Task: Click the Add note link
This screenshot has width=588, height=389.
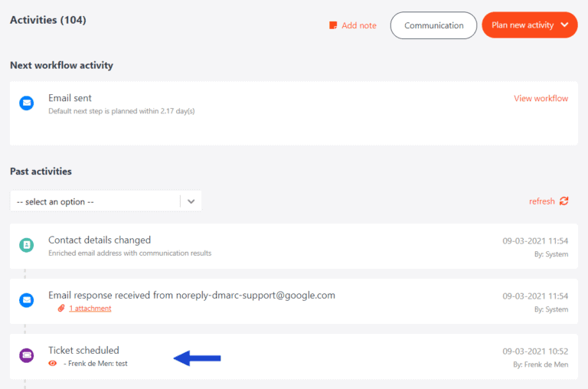Action: (x=358, y=25)
